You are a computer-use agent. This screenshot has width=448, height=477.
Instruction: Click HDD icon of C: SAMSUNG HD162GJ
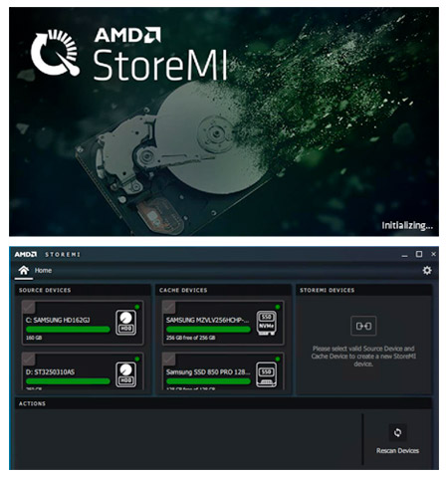(126, 323)
